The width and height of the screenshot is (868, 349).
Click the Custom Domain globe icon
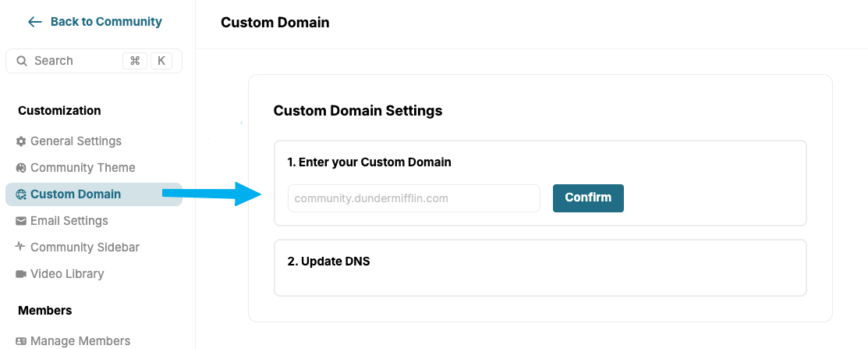(x=21, y=194)
